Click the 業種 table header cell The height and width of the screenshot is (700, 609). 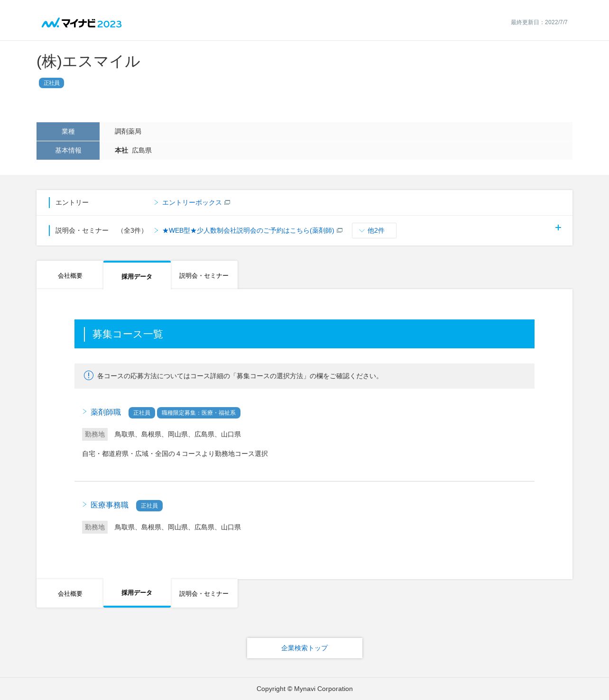[68, 131]
